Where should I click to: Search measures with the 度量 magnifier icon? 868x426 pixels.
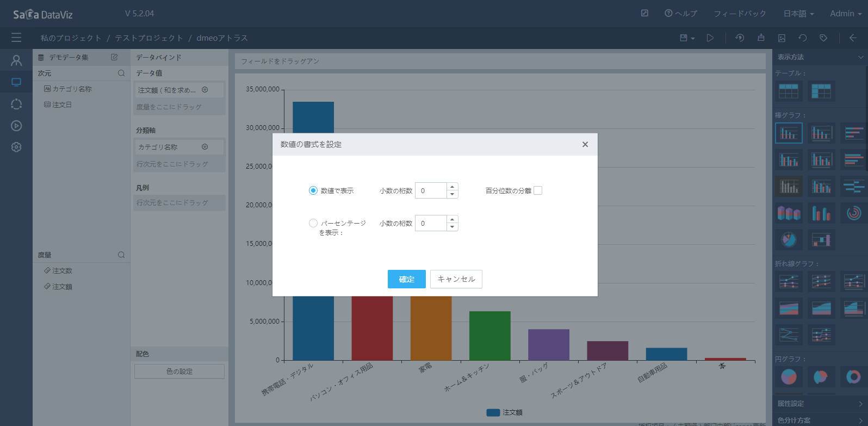coord(121,255)
